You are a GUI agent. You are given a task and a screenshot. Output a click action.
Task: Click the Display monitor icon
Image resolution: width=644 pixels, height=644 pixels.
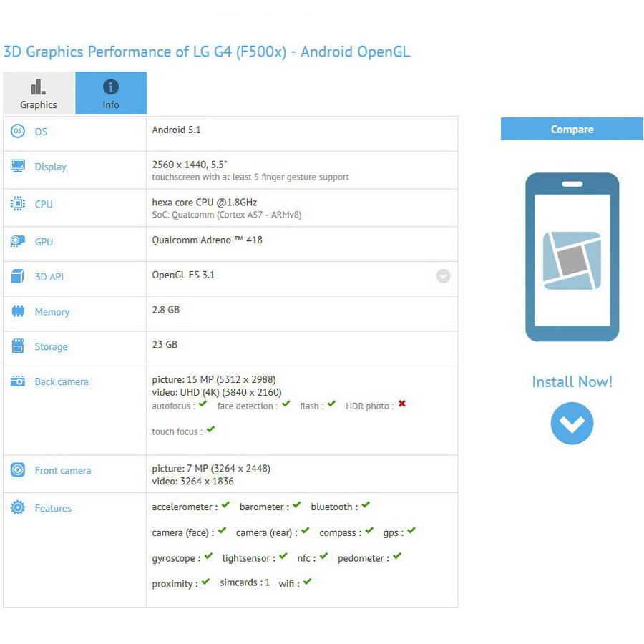[x=18, y=166]
